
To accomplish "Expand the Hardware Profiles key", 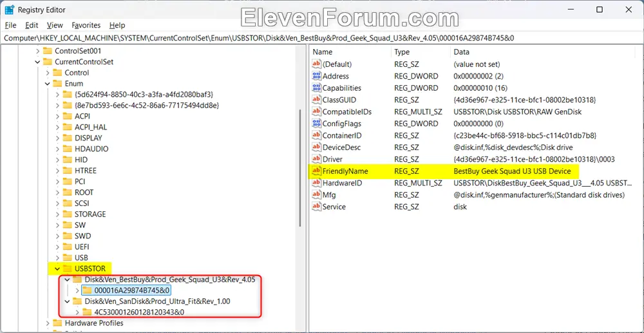I will [48, 323].
